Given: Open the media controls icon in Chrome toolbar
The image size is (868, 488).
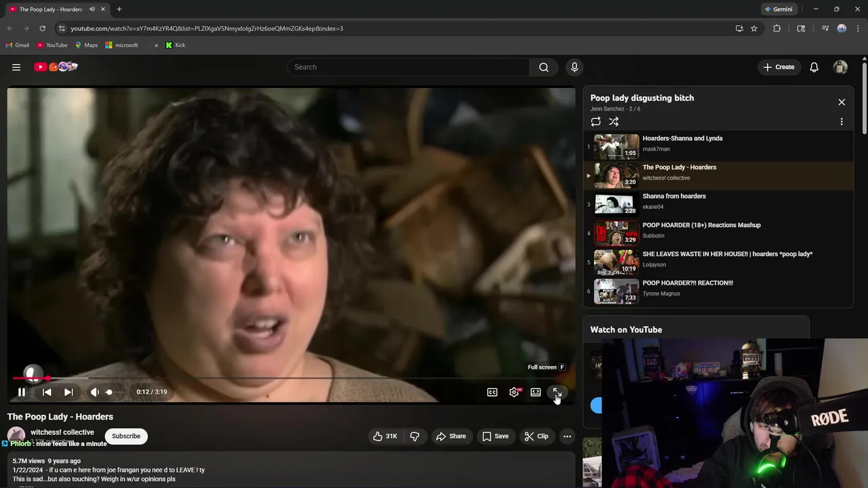Looking at the screenshot, I should coord(825,28).
